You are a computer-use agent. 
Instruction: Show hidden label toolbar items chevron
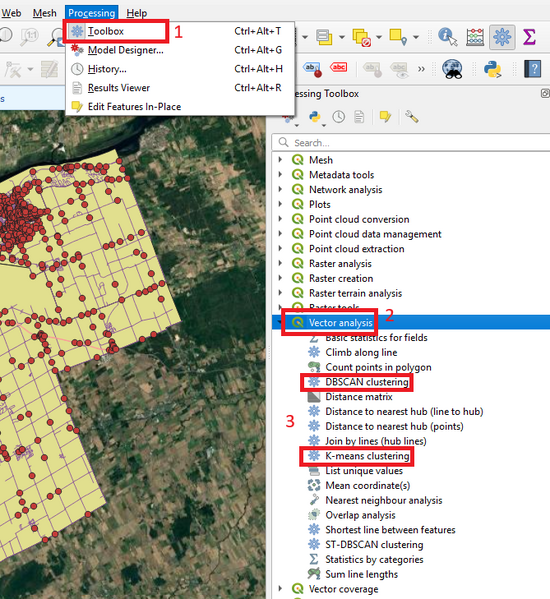coord(421,70)
